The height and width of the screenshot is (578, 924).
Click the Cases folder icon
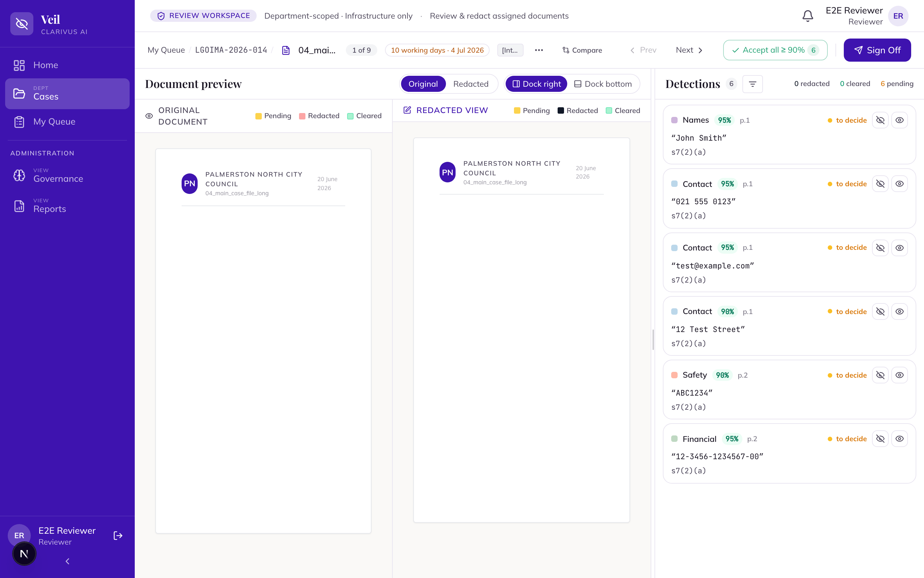coord(19,93)
